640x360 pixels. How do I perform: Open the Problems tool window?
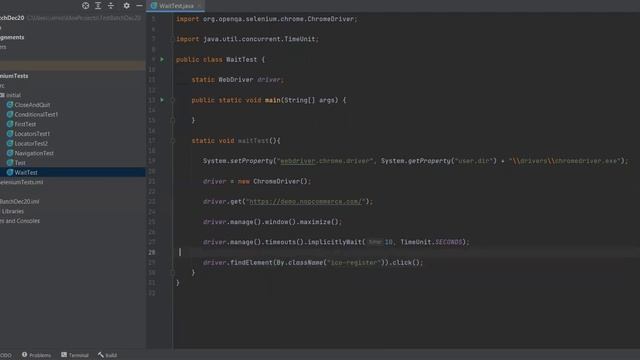tap(36, 355)
